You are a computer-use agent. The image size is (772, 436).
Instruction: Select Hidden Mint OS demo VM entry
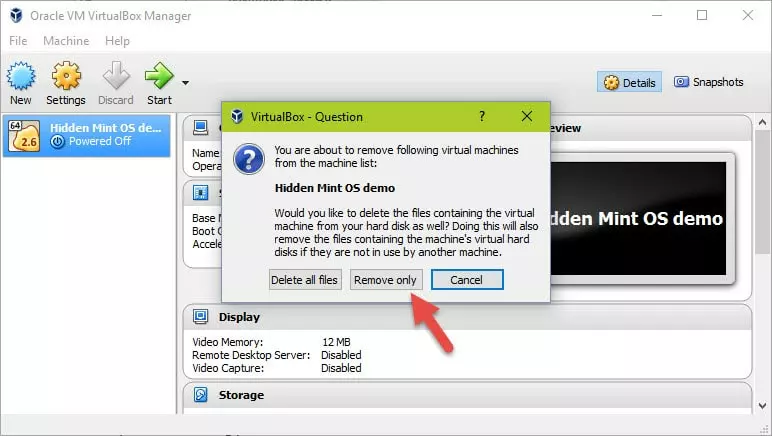87,135
